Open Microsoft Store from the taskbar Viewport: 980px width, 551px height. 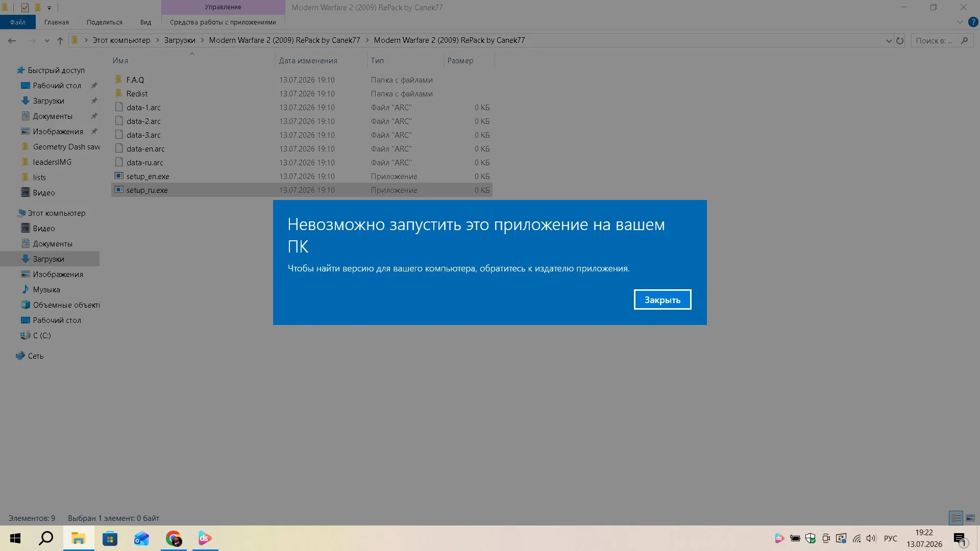coord(110,538)
